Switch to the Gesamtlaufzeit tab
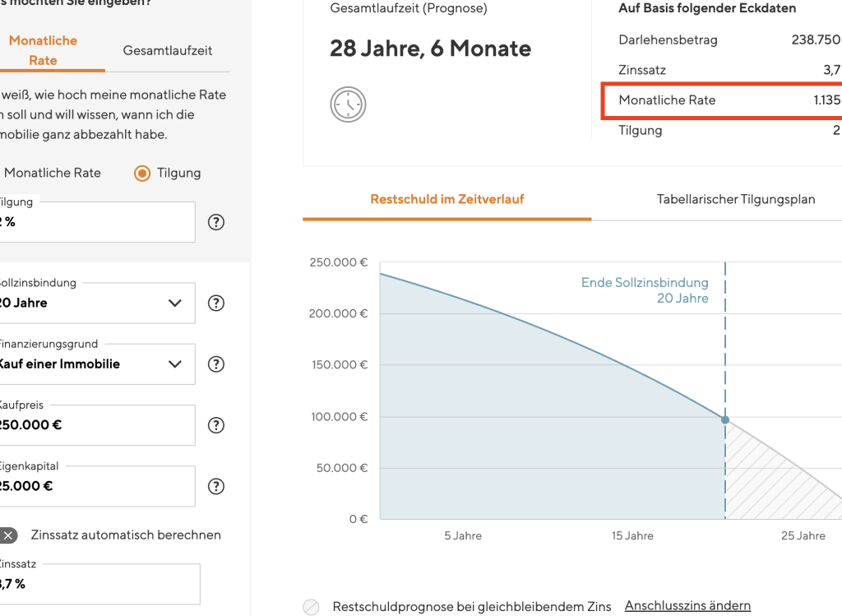842x616 pixels. [168, 50]
